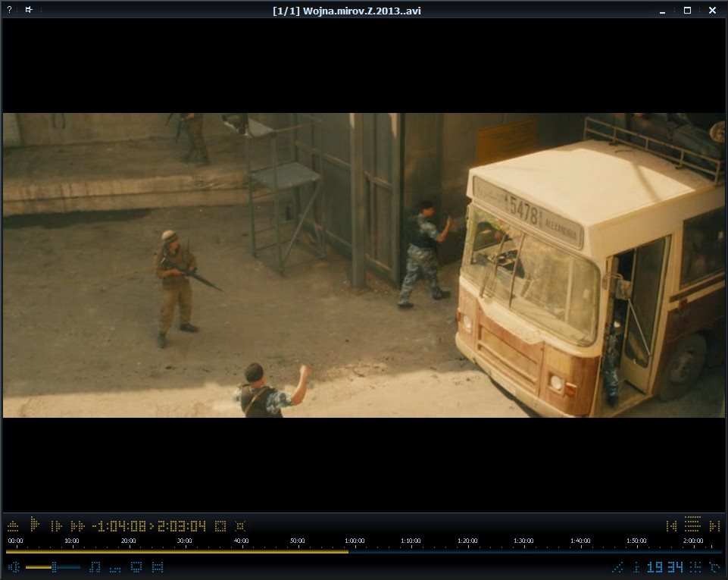Open the playlist panel
This screenshot has height=580, width=728.
click(x=692, y=524)
